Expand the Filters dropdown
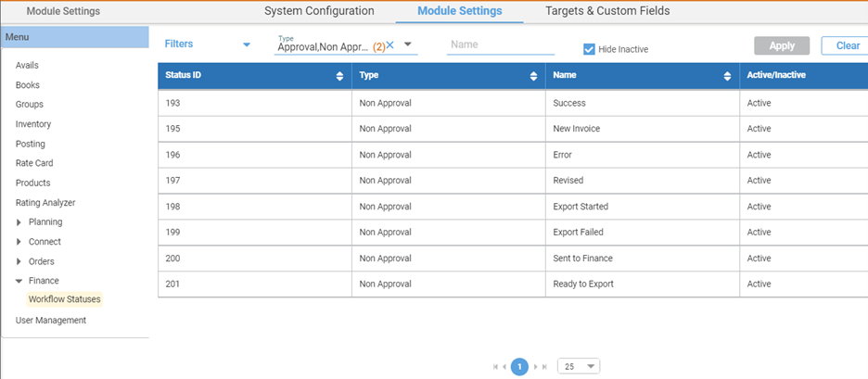 pos(247,44)
